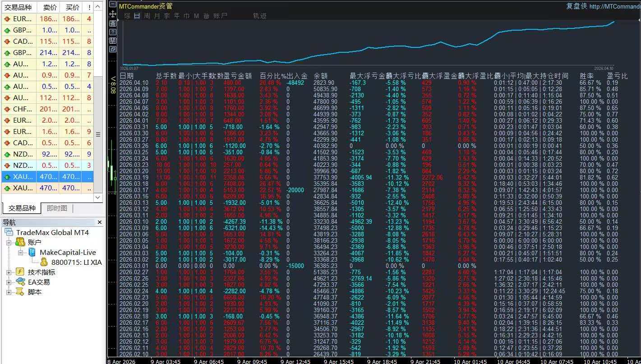Expand the 技术指标 tree node
The height and width of the screenshot is (364, 641).
pyautogui.click(x=9, y=272)
